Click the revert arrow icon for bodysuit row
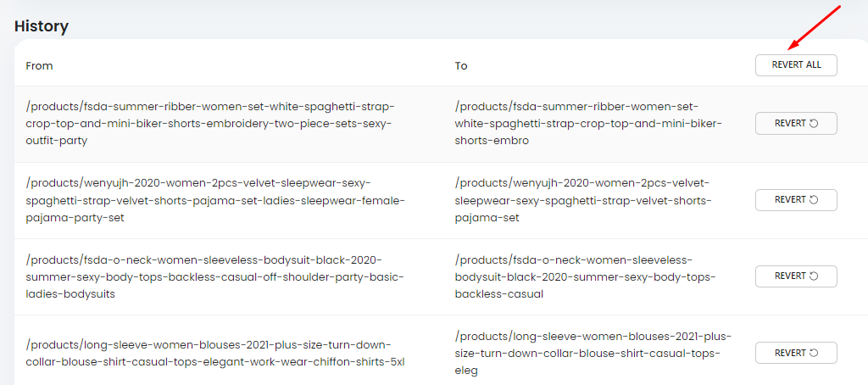Image resolution: width=868 pixels, height=385 pixels. point(814,276)
